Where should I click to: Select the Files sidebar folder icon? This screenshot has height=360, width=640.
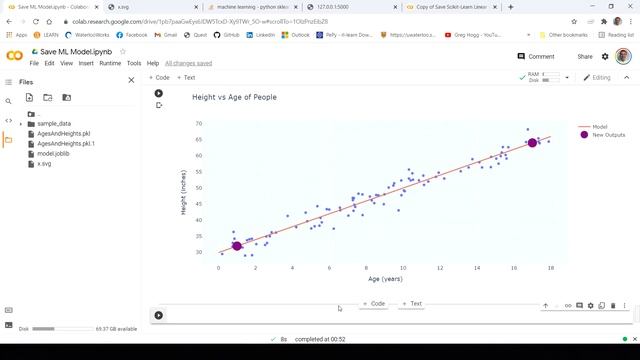tap(9, 140)
